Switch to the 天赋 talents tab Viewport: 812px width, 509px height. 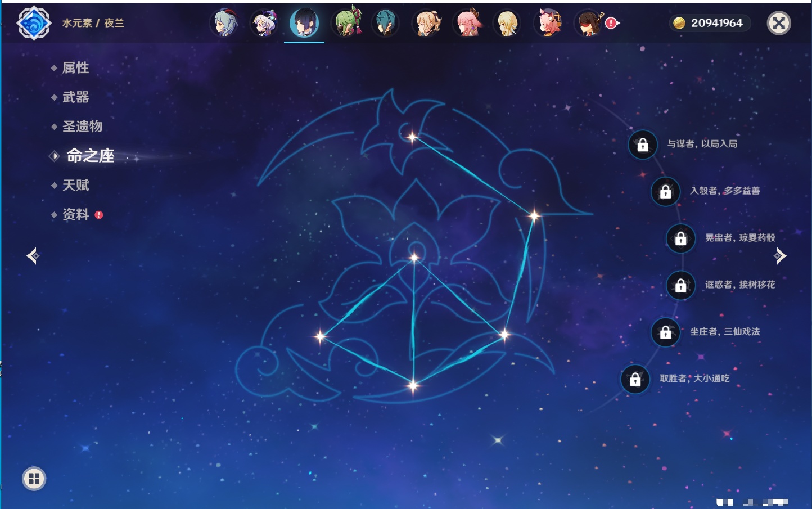75,185
